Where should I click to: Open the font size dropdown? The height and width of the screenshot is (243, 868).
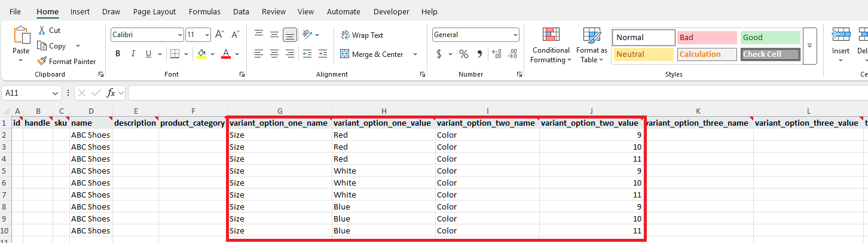pyautogui.click(x=207, y=35)
